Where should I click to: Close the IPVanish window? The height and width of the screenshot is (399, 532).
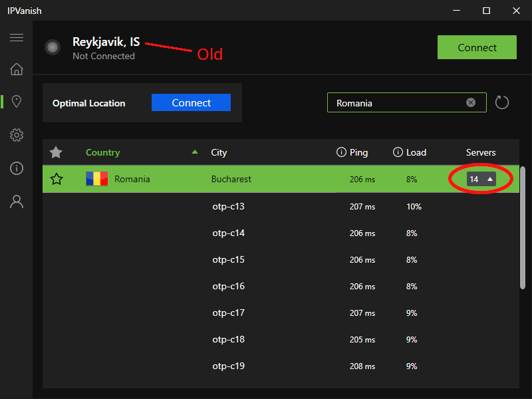pyautogui.click(x=516, y=11)
